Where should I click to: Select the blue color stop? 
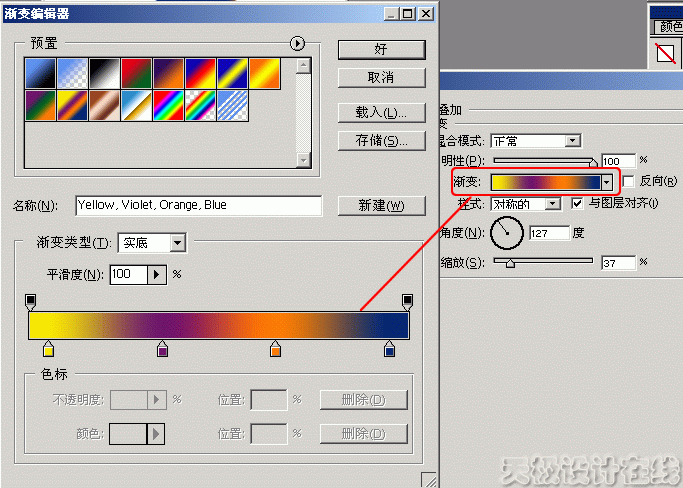tap(389, 349)
